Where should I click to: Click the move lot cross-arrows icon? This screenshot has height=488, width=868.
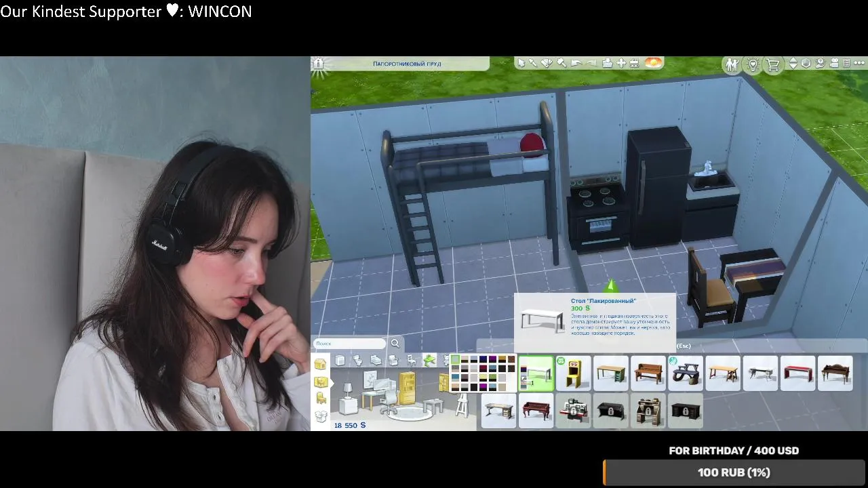tap(621, 63)
